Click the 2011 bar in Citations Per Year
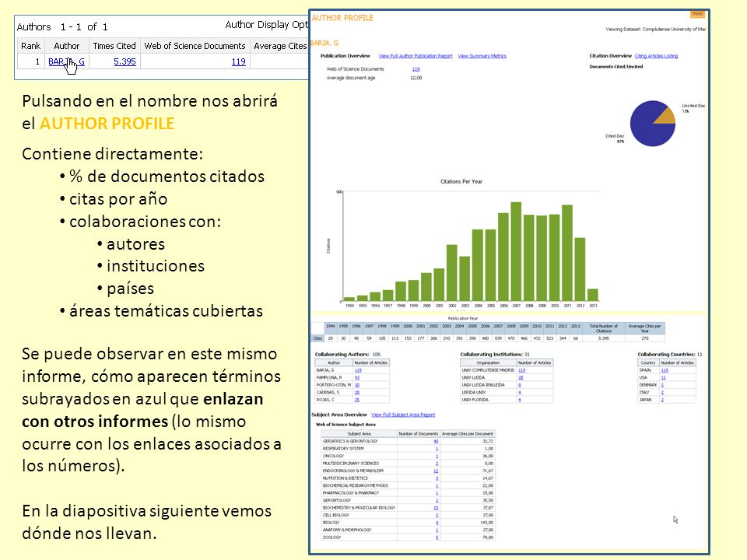 pyautogui.click(x=567, y=253)
